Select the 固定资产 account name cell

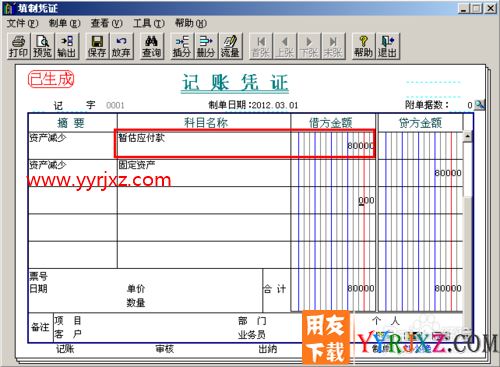coord(204,173)
